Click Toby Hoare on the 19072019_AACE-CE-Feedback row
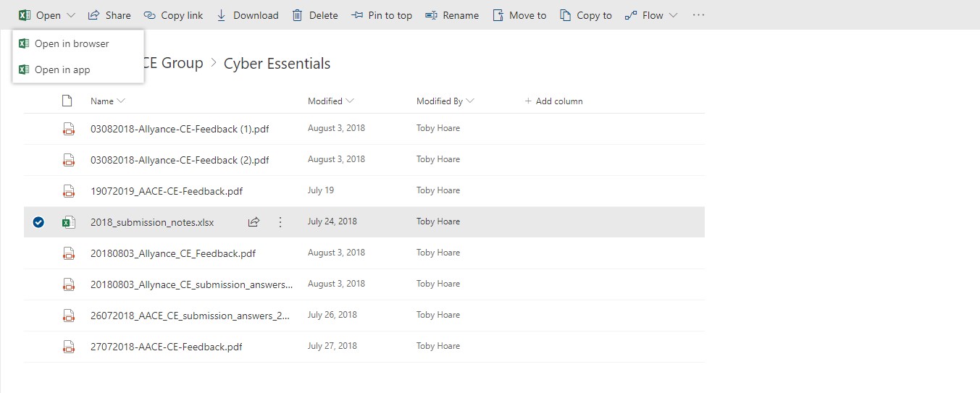The height and width of the screenshot is (393, 980). [438, 190]
